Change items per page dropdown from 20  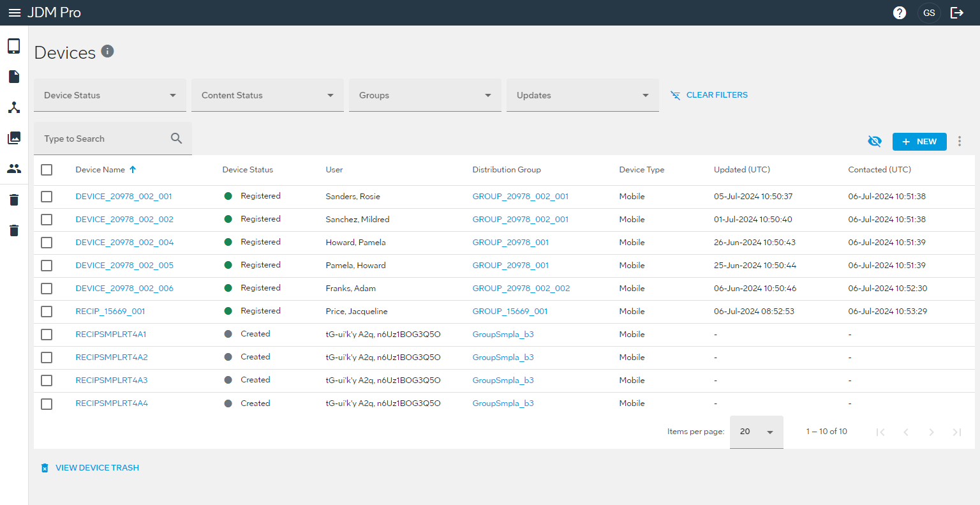[x=756, y=432]
